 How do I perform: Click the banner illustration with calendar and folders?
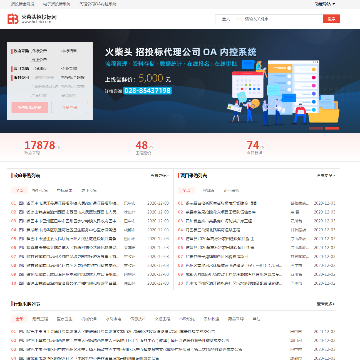point(283,92)
